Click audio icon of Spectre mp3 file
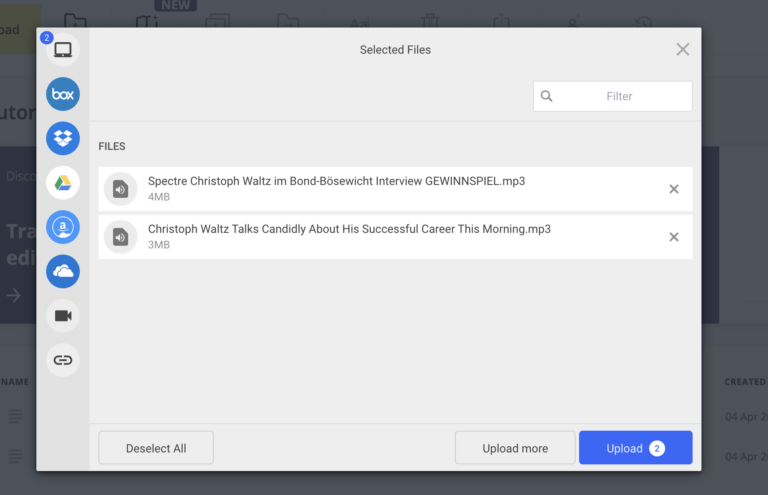The width and height of the screenshot is (768, 495). (120, 189)
